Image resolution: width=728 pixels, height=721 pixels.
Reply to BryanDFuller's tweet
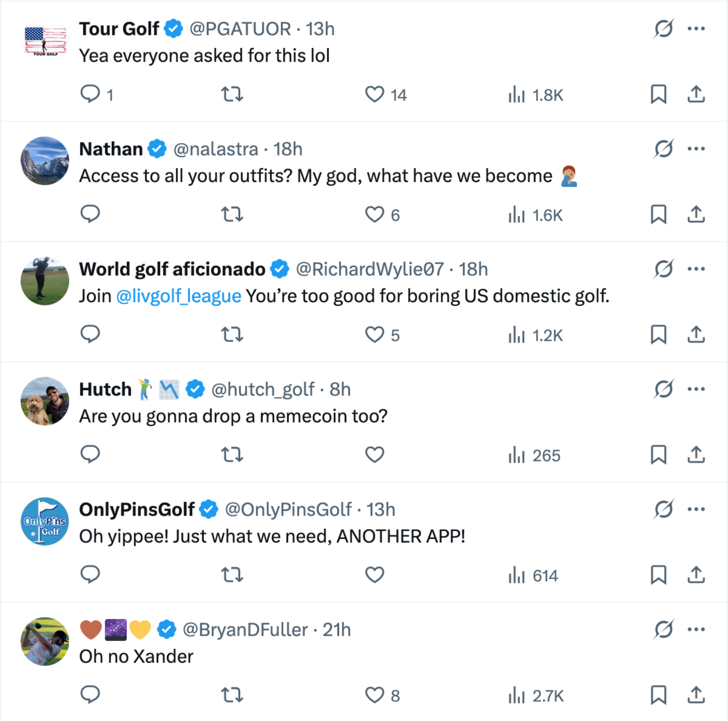pyautogui.click(x=90, y=694)
